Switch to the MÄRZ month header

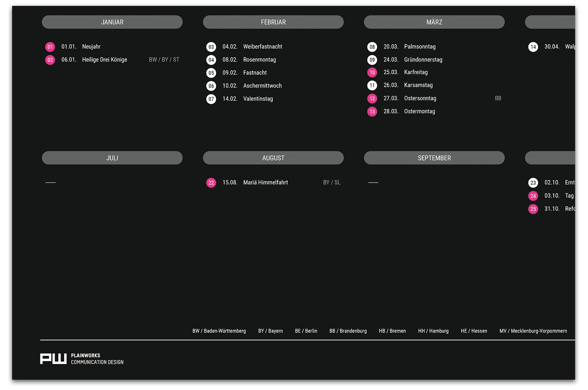[x=434, y=22]
